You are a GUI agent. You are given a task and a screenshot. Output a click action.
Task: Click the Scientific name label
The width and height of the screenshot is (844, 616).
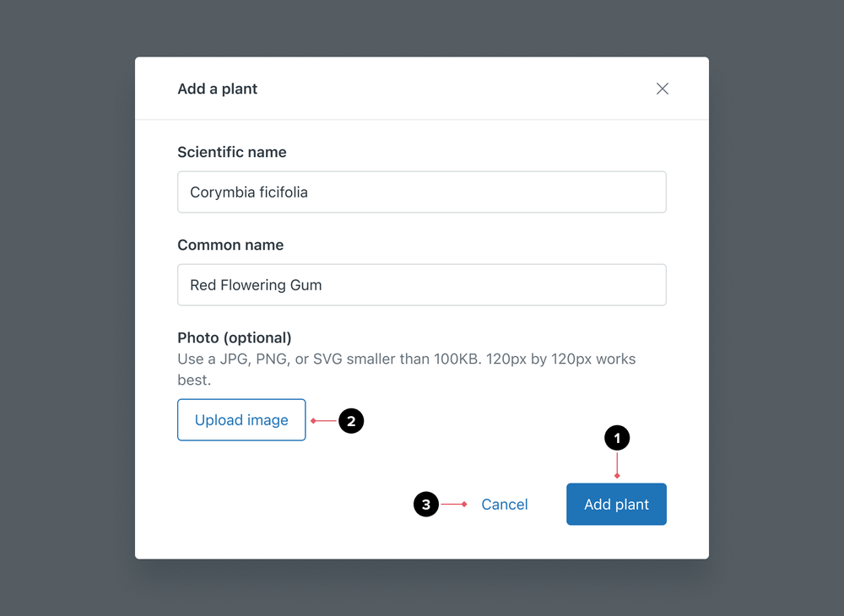[x=232, y=152]
